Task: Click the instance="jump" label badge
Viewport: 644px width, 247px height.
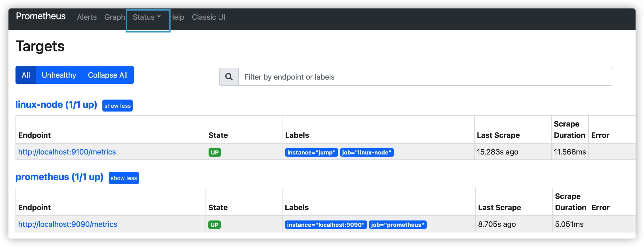Action: [x=311, y=152]
